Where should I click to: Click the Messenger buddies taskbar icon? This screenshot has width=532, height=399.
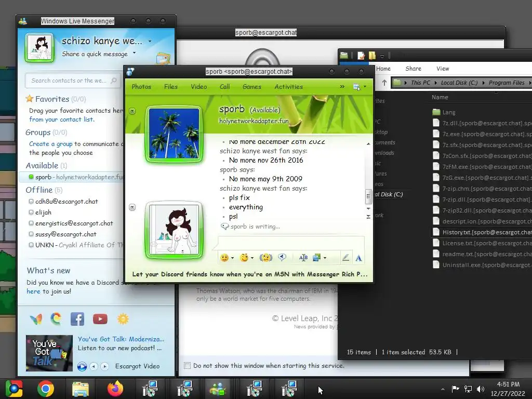point(218,389)
